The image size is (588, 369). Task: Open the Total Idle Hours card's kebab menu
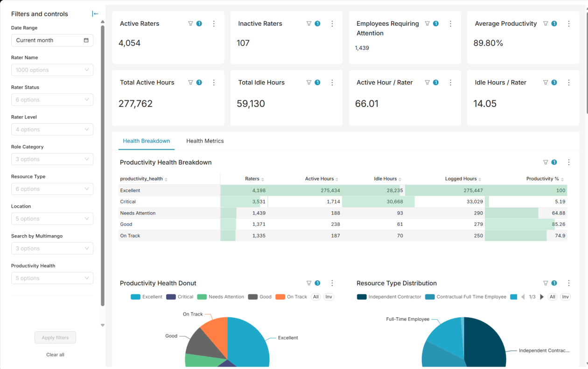coord(332,82)
